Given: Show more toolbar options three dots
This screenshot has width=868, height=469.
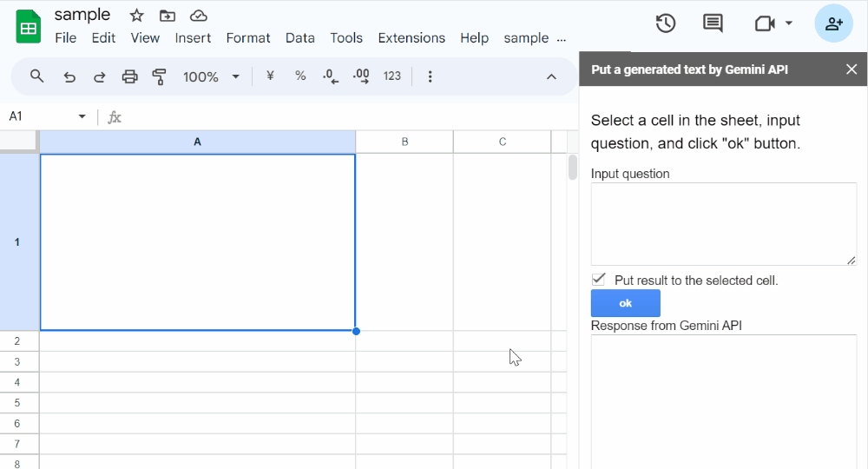Looking at the screenshot, I should pos(431,76).
